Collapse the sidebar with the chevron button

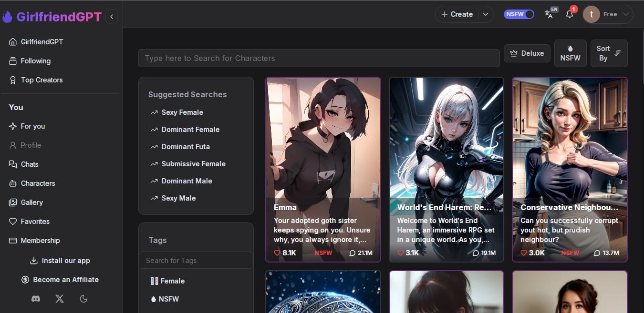coord(112,17)
